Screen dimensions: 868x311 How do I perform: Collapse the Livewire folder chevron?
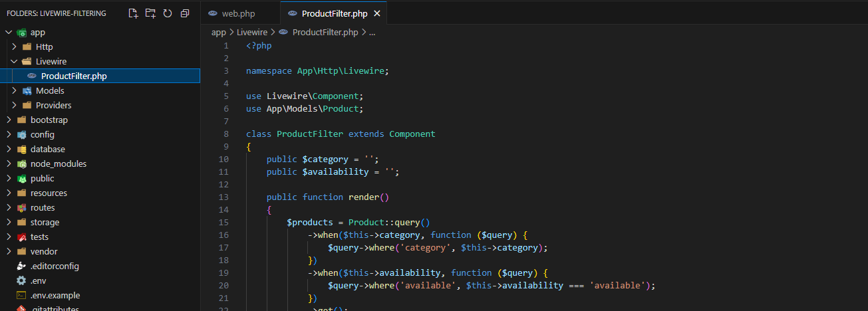pos(14,61)
